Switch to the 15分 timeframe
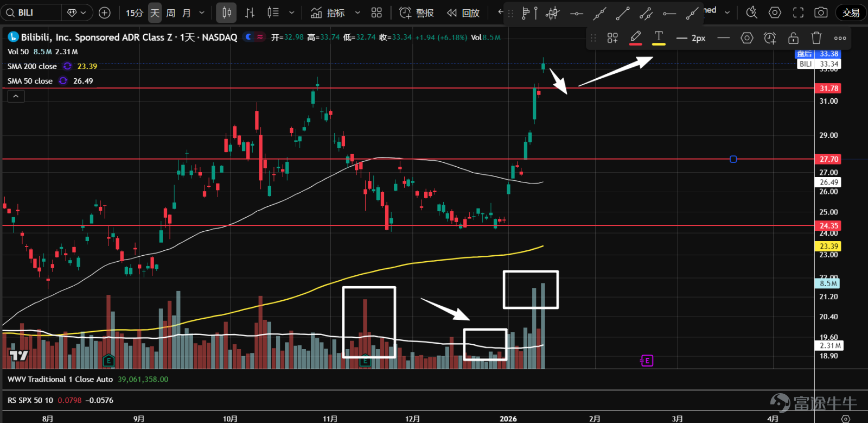The width and height of the screenshot is (868, 423). (x=135, y=12)
